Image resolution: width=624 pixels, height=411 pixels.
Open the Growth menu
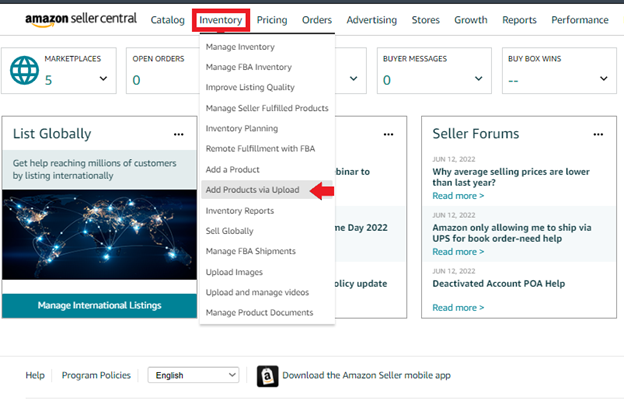click(471, 20)
